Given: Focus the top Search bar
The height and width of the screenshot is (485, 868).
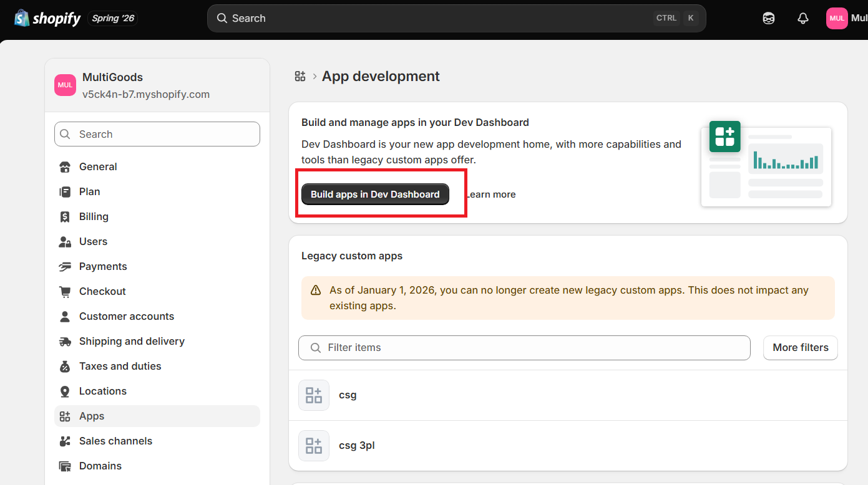Looking at the screenshot, I should pyautogui.click(x=457, y=18).
